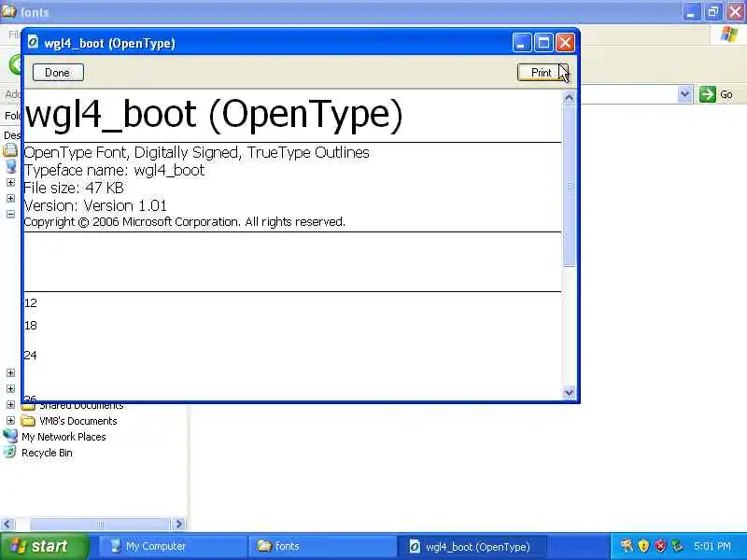Image resolution: width=747 pixels, height=560 pixels.
Task: Switch to fonts taskbar button
Action: (321, 546)
